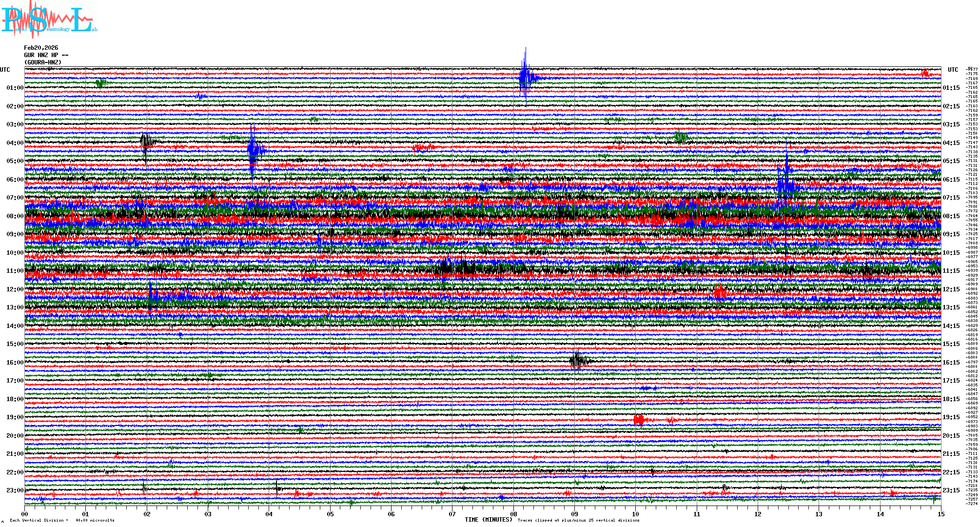Click the vertical division 40.00 microvolts note
The image size is (980, 527).
(x=62, y=520)
